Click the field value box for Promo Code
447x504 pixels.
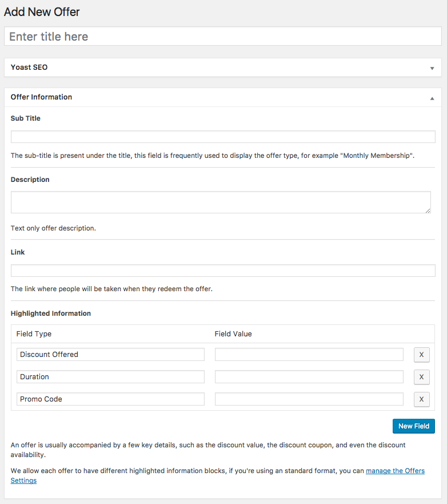point(309,399)
